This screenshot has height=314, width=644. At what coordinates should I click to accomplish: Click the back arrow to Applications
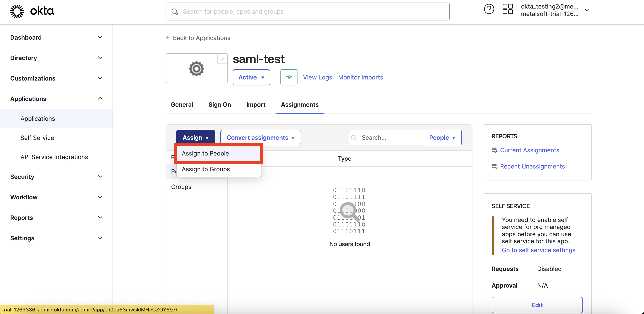pyautogui.click(x=168, y=38)
